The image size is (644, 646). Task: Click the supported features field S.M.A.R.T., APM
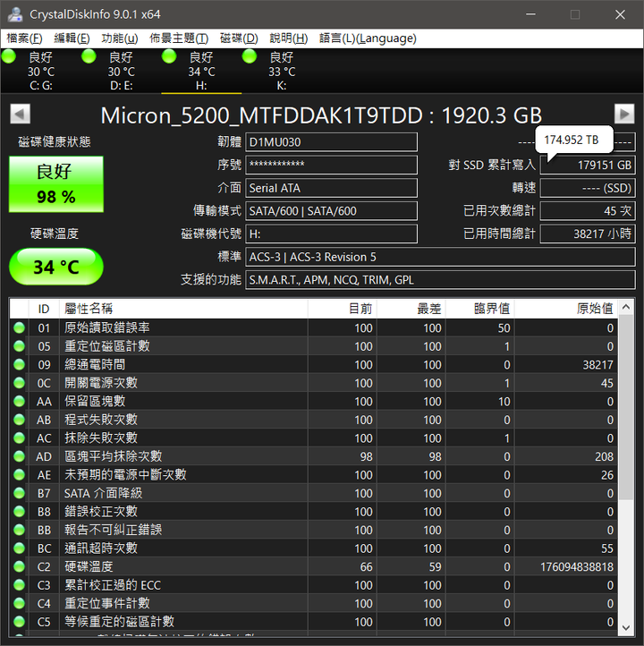[x=440, y=280]
